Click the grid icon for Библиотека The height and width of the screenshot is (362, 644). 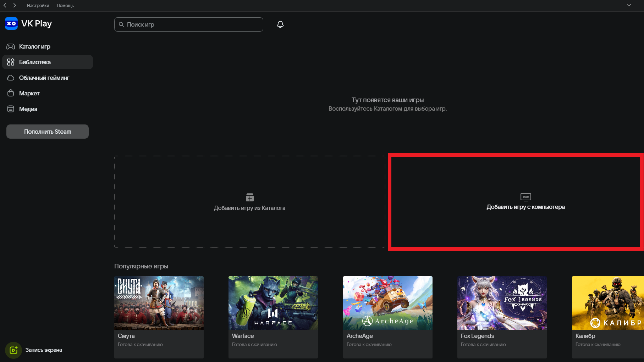coord(11,62)
